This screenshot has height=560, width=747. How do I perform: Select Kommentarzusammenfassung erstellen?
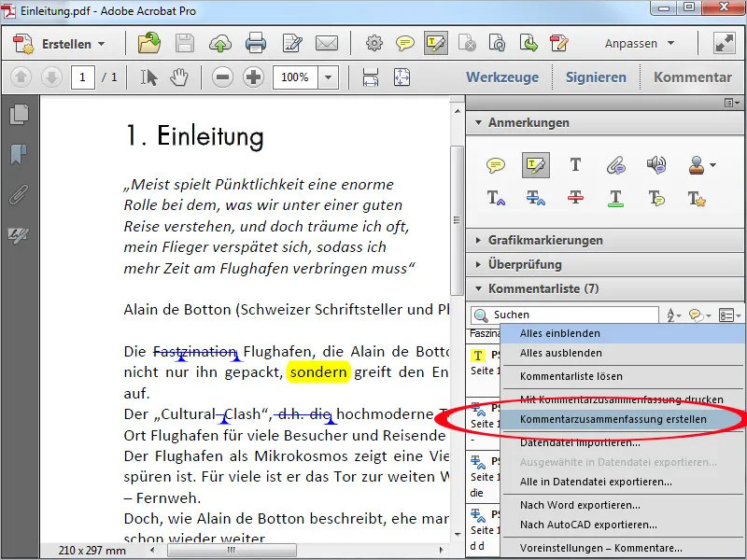click(623, 419)
